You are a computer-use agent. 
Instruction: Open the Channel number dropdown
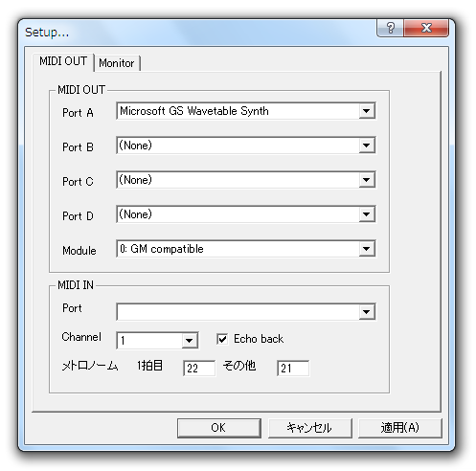190,341
